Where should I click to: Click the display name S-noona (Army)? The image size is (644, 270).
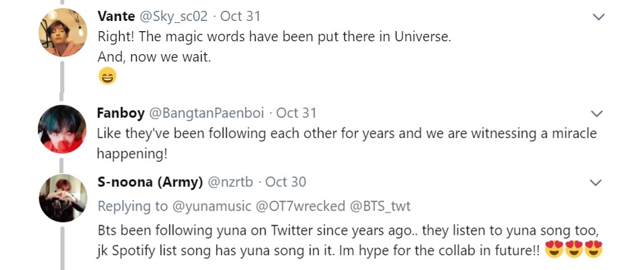coord(150,182)
